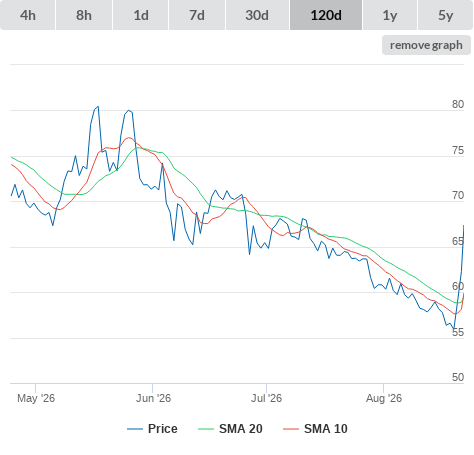Toggle SMA 10 legend entry
The width and height of the screenshot is (474, 455).
(315, 429)
